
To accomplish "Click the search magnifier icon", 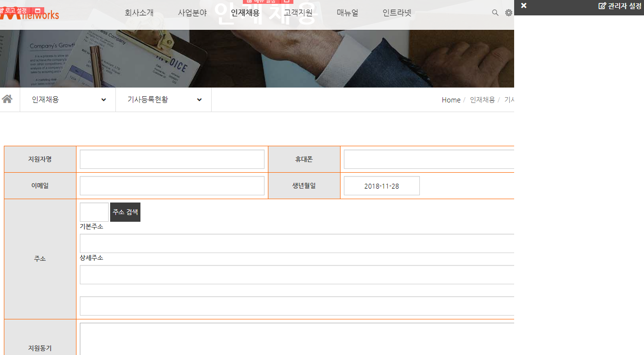I will [x=495, y=13].
